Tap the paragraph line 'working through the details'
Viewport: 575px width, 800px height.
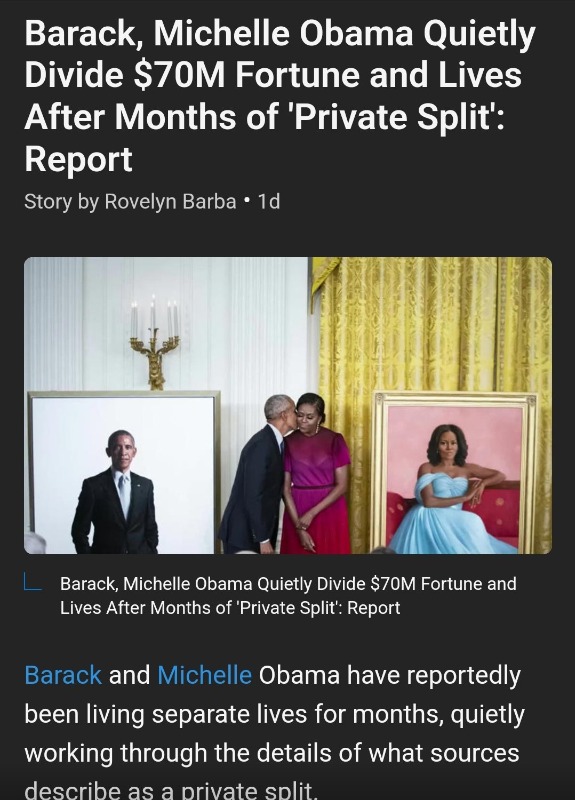[272, 753]
